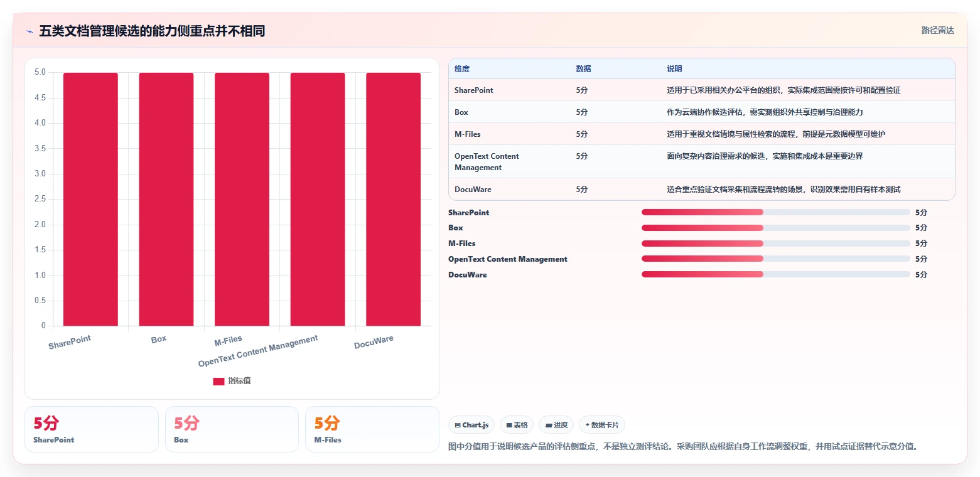Click DocuWare description about 文档采集
This screenshot has width=980, height=477.
coord(783,190)
